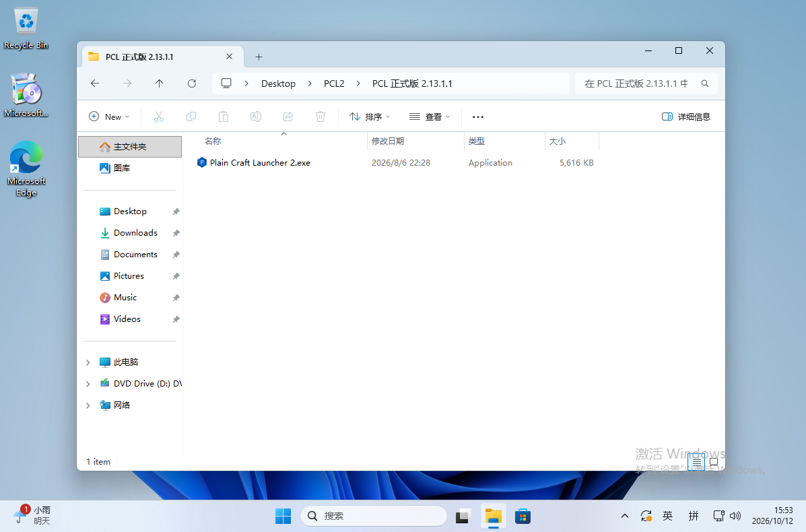Screen dimensions: 806x532
Task: Click the forward navigation arrow
Action: 127,84
